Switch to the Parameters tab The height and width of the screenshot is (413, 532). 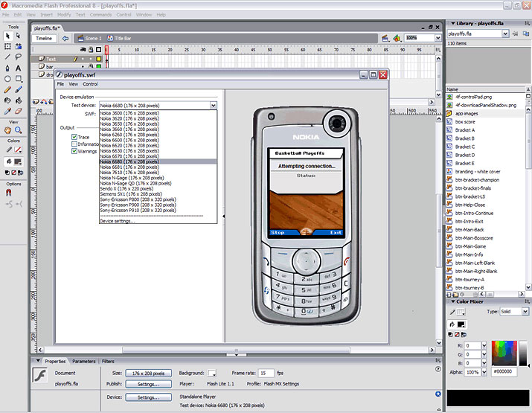[83, 361]
